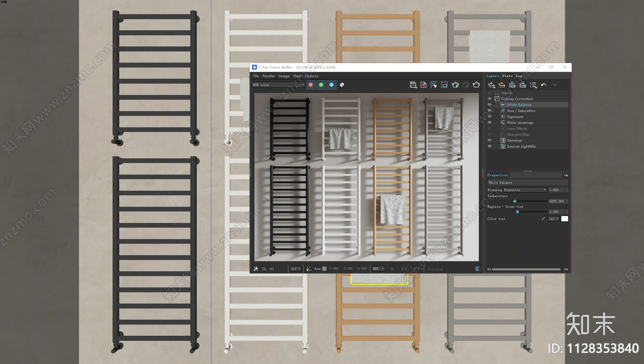Click the delete layer icon
Image resolution: width=644 pixels, height=364 pixels.
pos(502,85)
